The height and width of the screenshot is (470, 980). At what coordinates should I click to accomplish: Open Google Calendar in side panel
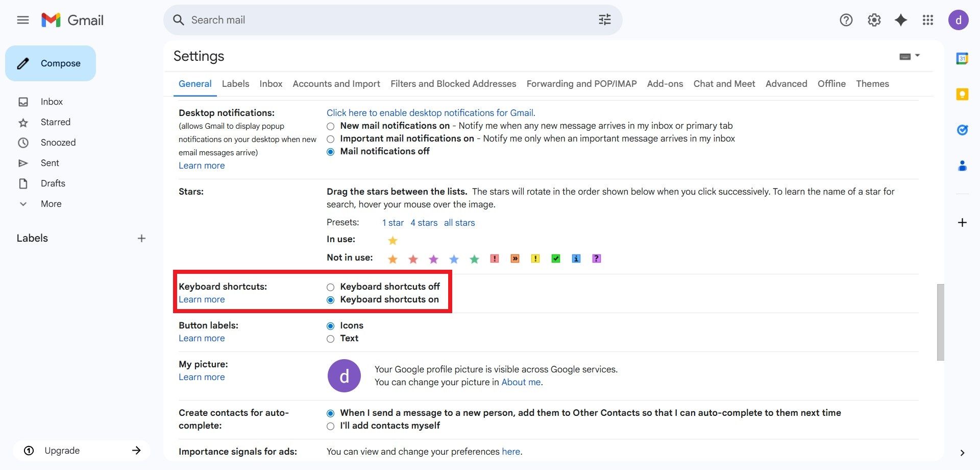click(962, 59)
